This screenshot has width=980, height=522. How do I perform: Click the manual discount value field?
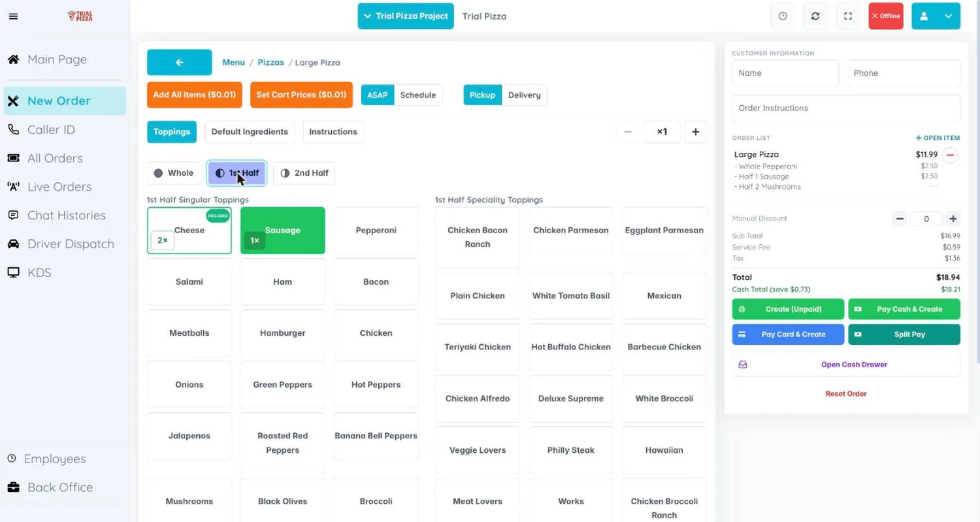pyautogui.click(x=926, y=219)
